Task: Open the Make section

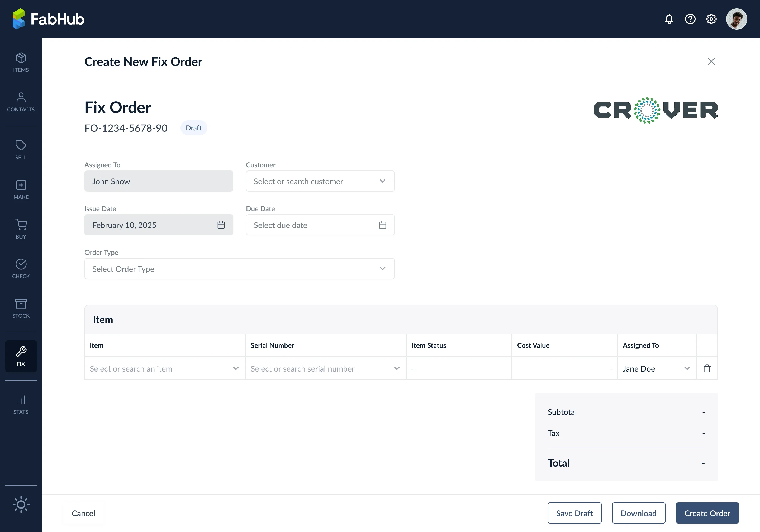Action: click(x=21, y=190)
